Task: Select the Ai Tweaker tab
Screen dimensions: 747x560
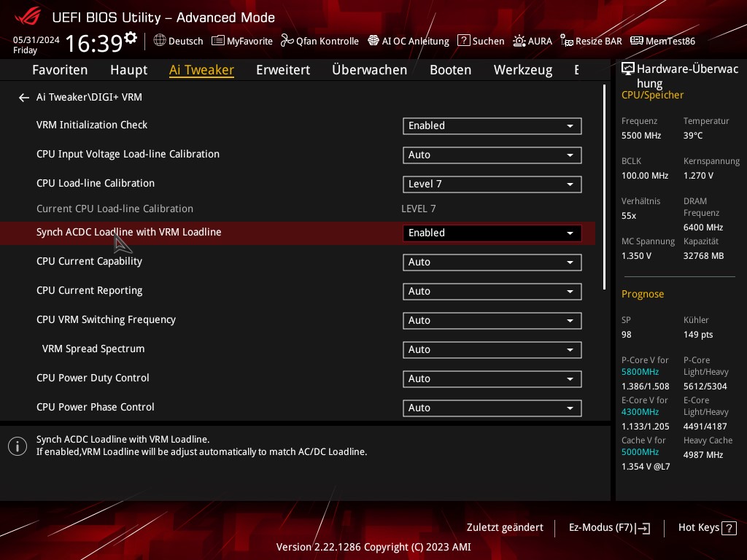Action: [201, 70]
